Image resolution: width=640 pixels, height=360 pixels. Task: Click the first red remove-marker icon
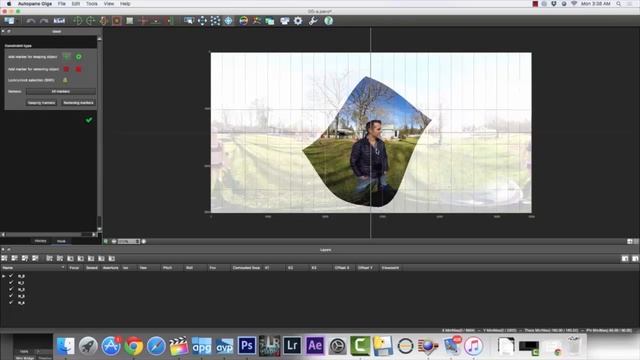[66, 69]
